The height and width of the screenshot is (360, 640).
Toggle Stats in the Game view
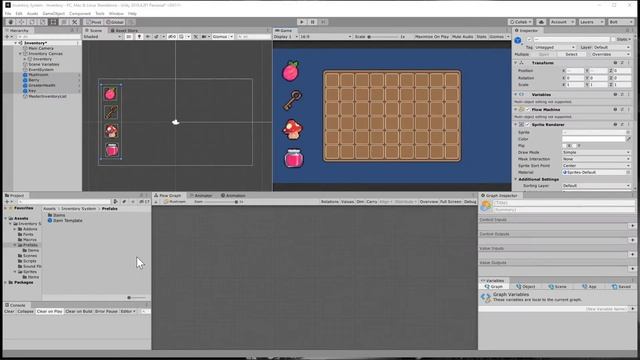[x=481, y=37]
